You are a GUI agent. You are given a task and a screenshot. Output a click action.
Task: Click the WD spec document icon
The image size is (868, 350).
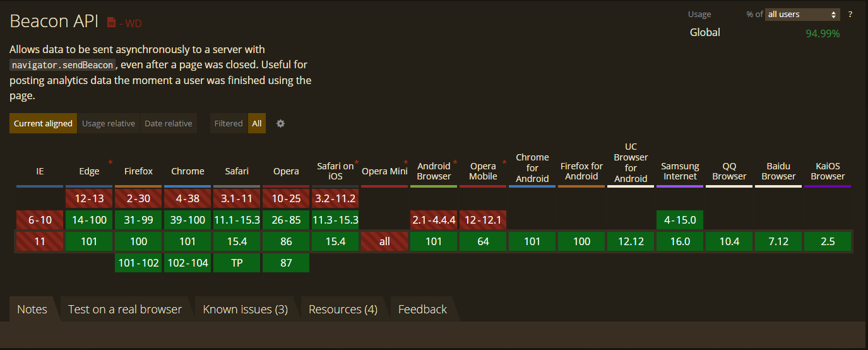pyautogui.click(x=111, y=23)
